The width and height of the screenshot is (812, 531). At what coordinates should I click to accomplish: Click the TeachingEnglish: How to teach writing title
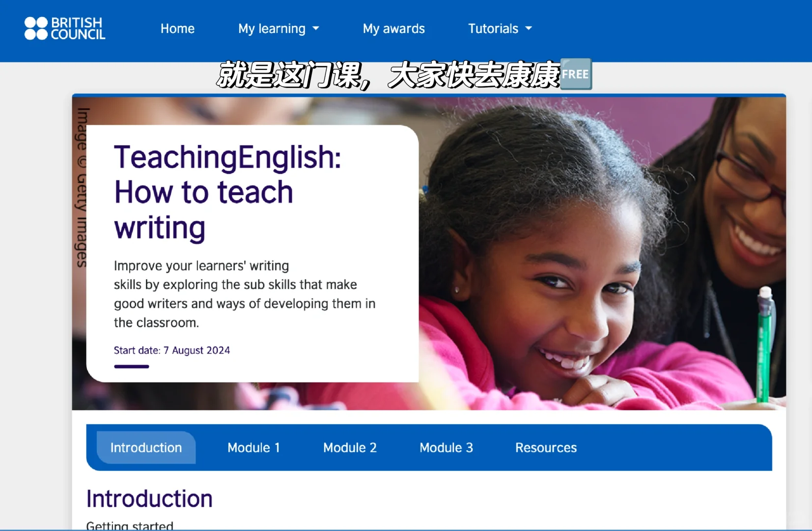[227, 192]
